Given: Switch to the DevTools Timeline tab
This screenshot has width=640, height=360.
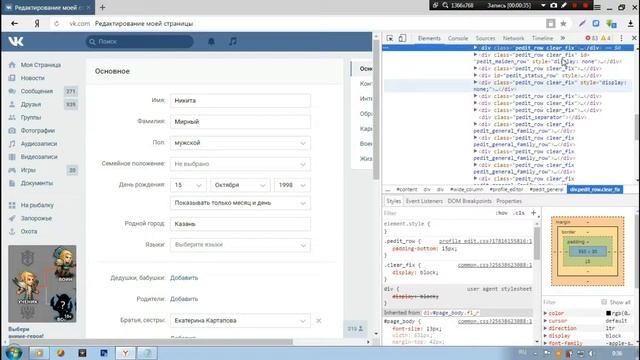Looking at the screenshot, I should [542, 38].
